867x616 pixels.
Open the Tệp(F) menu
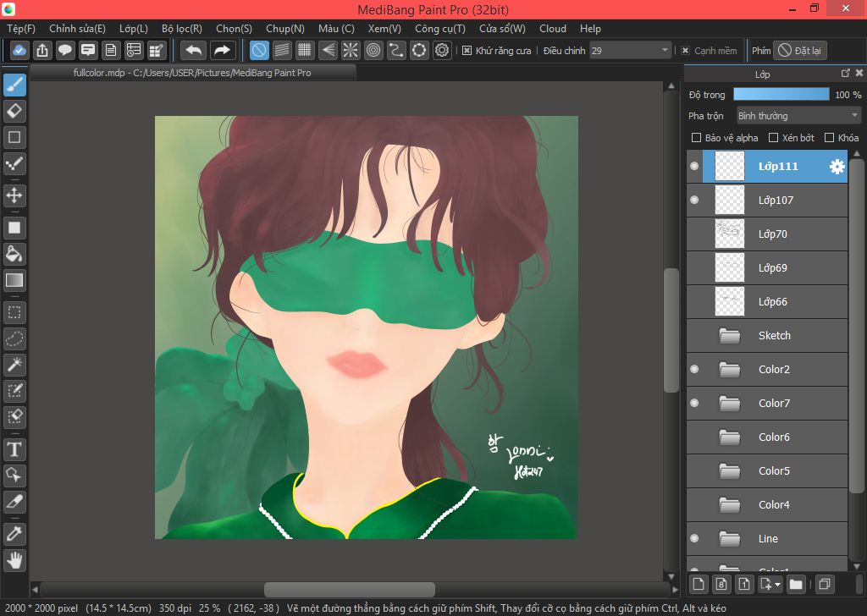tap(21, 29)
